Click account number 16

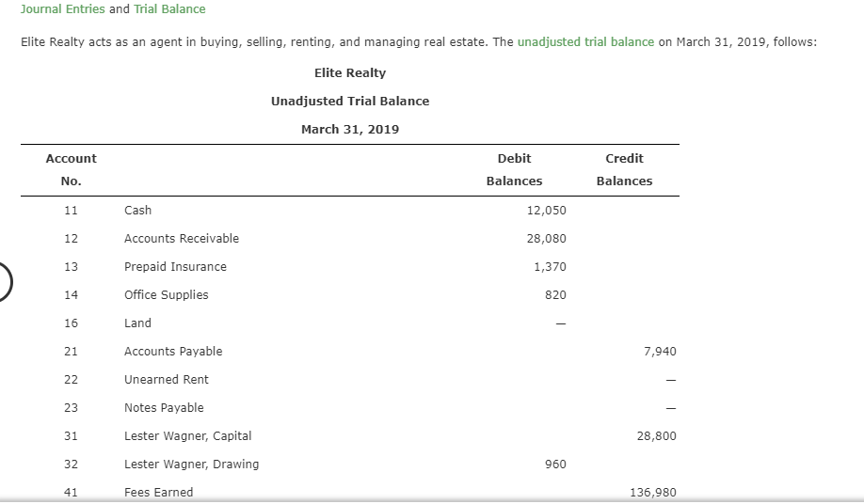coord(72,323)
